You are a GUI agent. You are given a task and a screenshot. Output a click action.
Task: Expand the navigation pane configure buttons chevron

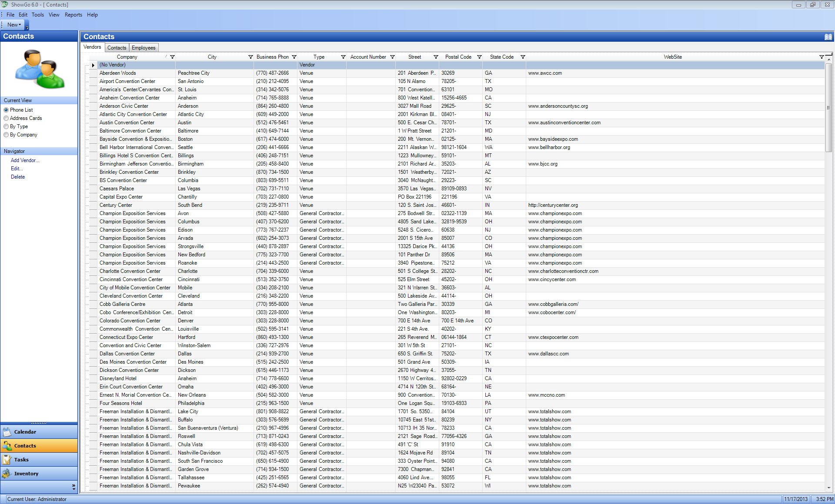coord(73,487)
